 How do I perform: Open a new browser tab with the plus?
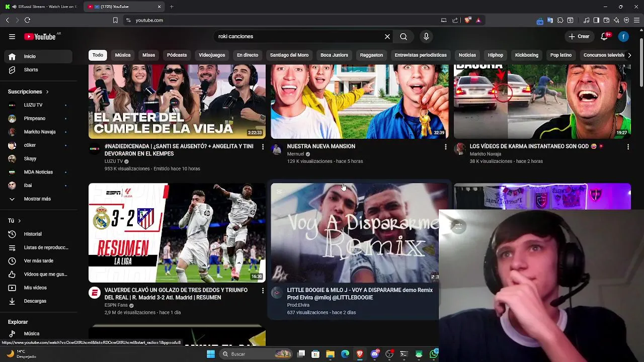point(172,7)
